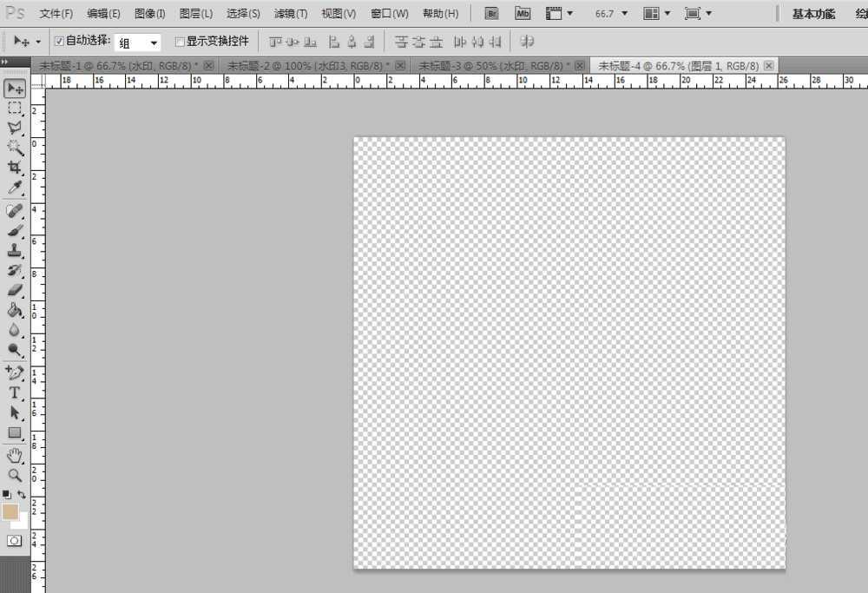Open the 窗口(W) menu
868x593 pixels.
[x=389, y=13]
